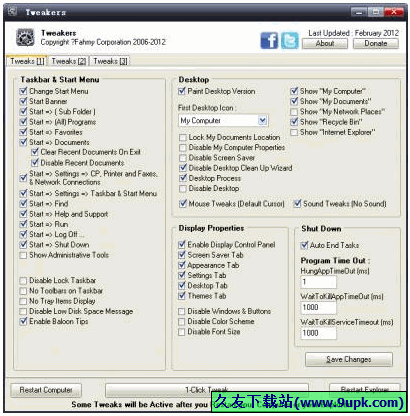Click the Restart Computer button
The width and height of the screenshot is (410, 416).
[x=46, y=390]
